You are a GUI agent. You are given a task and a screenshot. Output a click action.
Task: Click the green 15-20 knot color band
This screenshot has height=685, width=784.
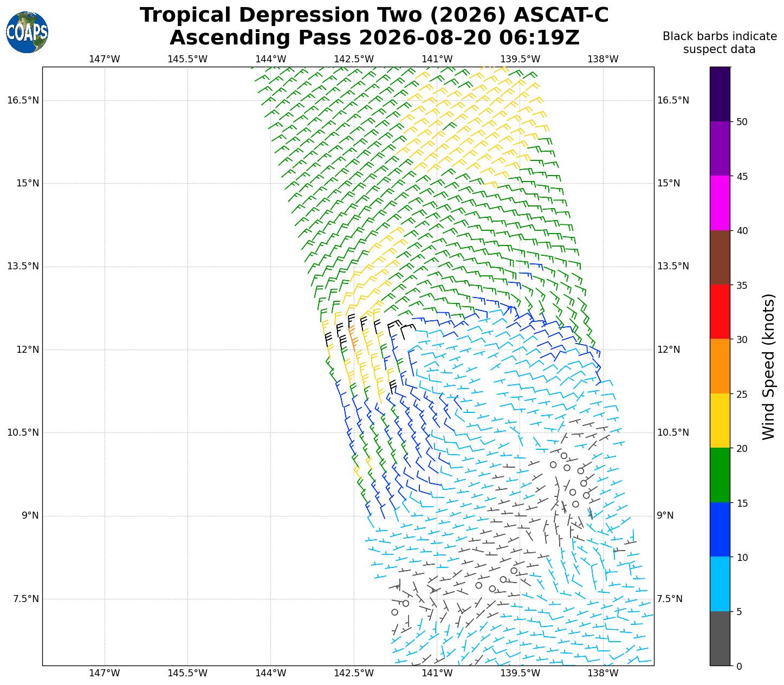(x=720, y=475)
